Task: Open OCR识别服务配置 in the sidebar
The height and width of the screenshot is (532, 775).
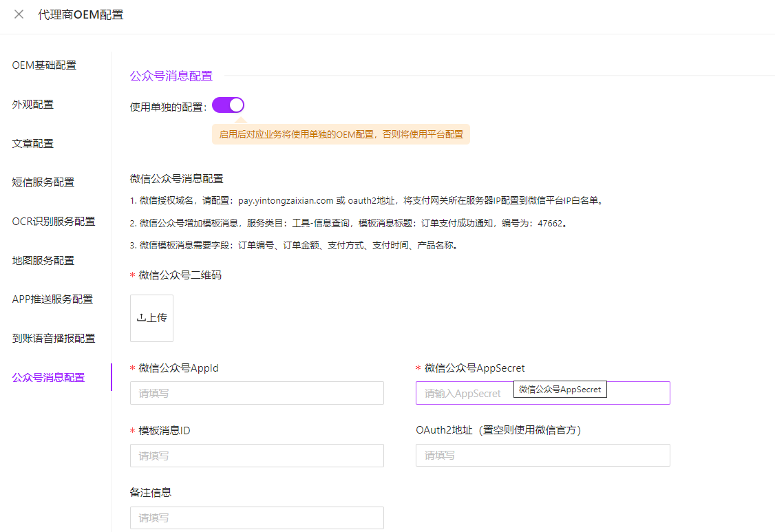Action: click(54, 222)
